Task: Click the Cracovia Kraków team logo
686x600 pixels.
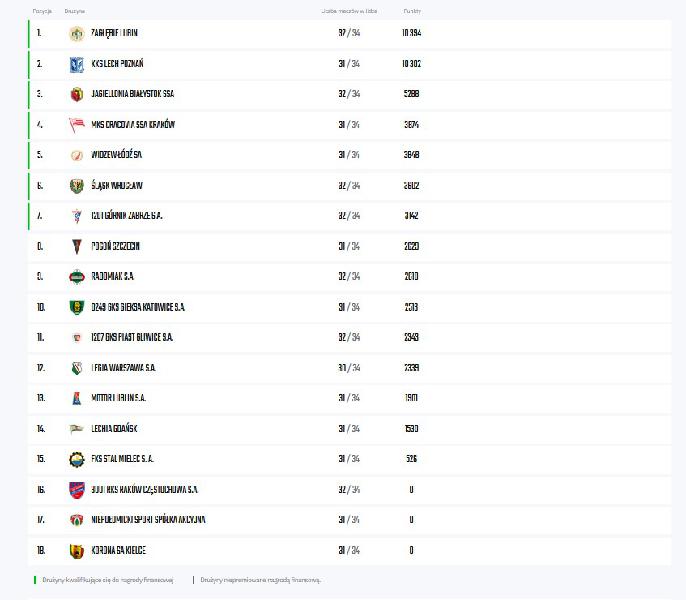Action: 76,125
